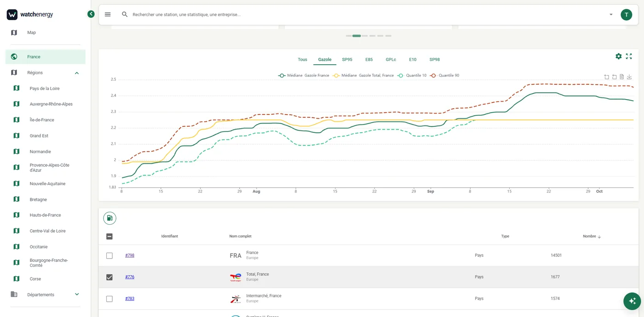
Task: Click the magnifier search icon
Action: point(125,15)
